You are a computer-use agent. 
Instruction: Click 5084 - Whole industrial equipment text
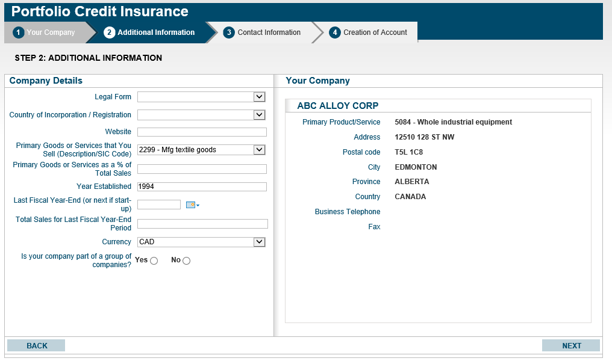click(x=454, y=122)
